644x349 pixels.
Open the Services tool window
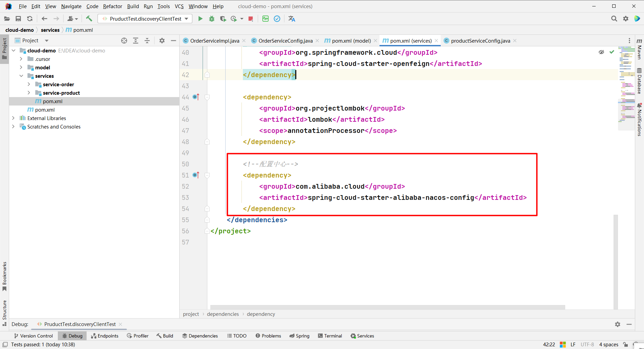point(362,336)
